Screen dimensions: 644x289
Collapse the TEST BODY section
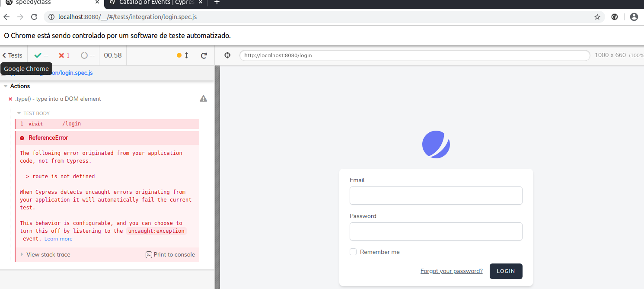pos(33,113)
